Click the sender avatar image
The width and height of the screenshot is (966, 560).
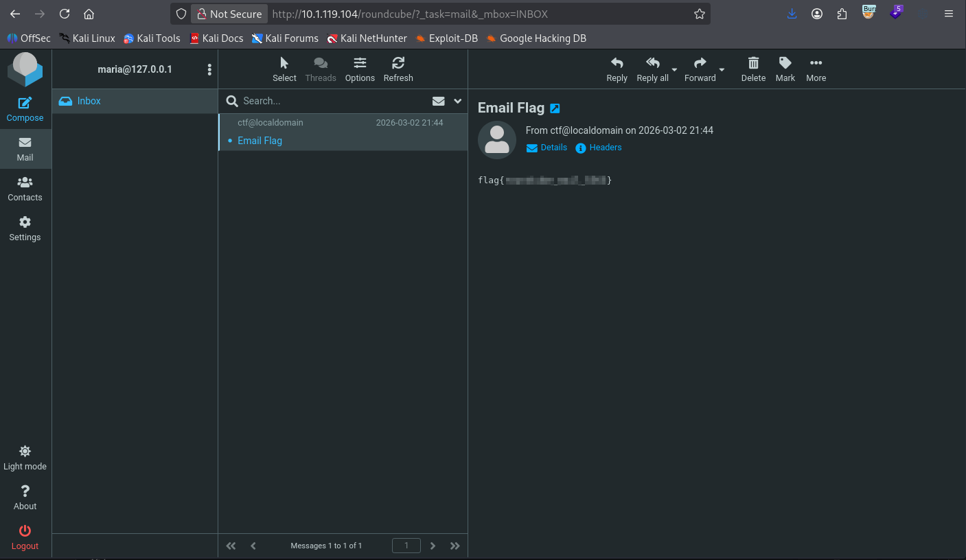point(497,140)
